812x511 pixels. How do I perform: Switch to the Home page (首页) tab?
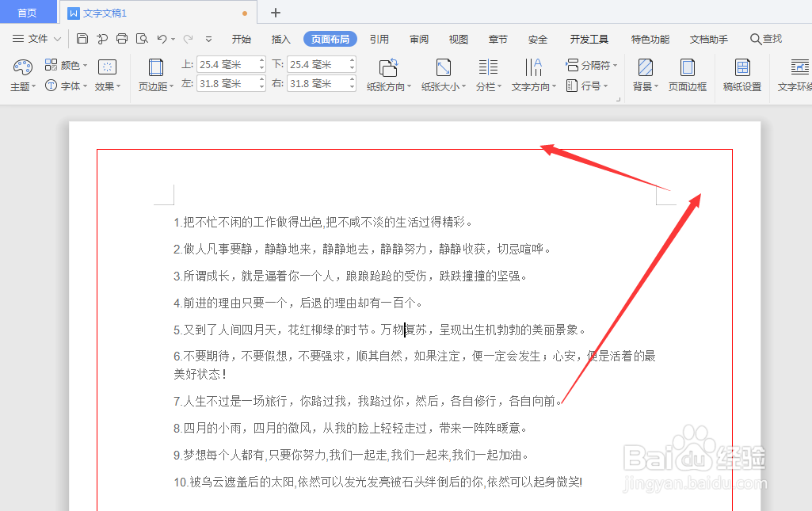(x=28, y=13)
